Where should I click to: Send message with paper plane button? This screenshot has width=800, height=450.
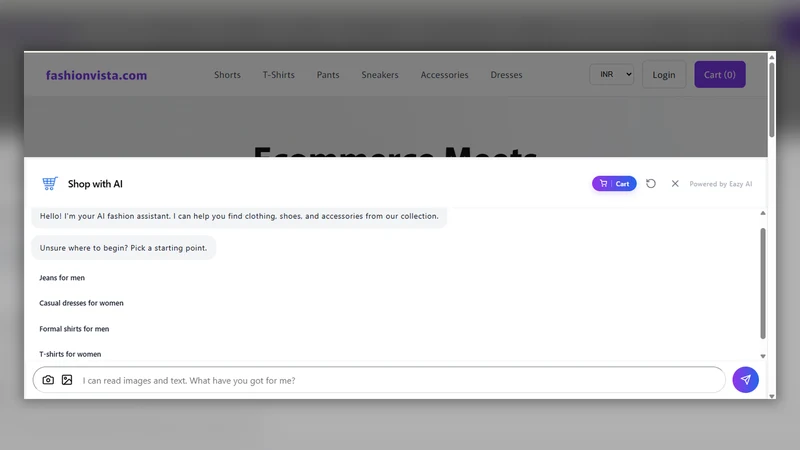tap(745, 380)
